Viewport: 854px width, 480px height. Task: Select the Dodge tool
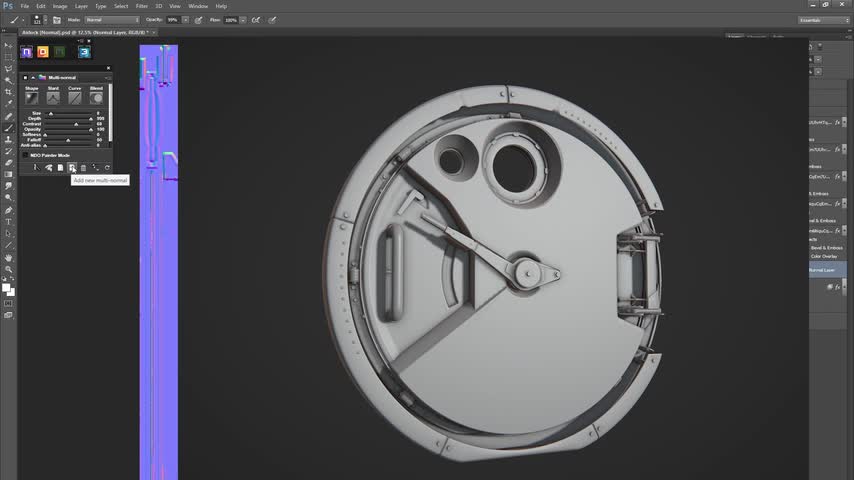pyautogui.click(x=8, y=198)
